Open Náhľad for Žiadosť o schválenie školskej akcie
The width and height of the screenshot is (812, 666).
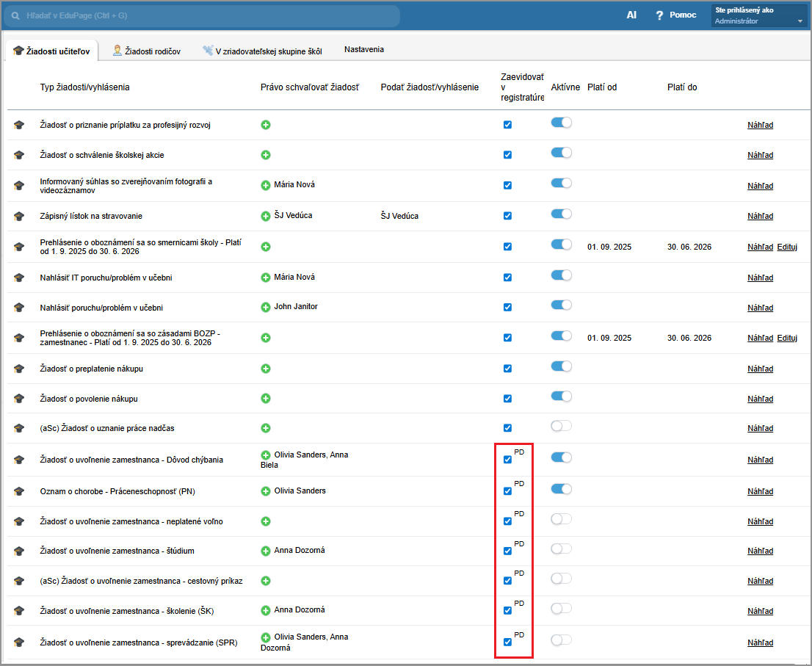760,155
